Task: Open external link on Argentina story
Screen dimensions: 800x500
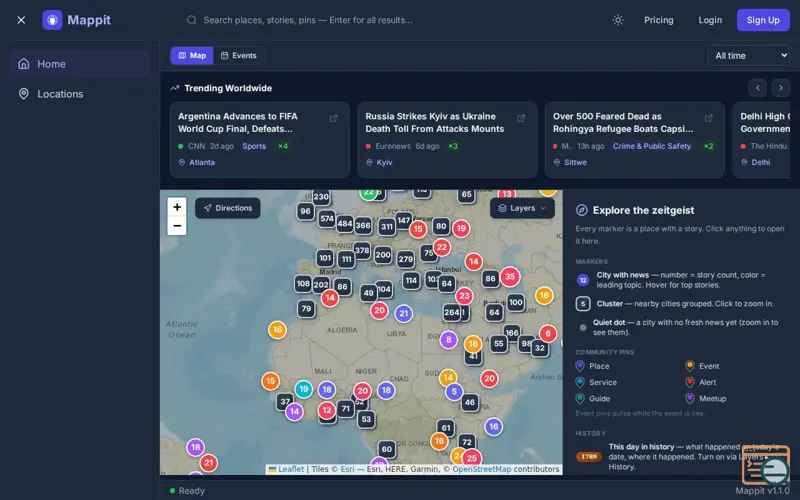Action: pos(334,118)
